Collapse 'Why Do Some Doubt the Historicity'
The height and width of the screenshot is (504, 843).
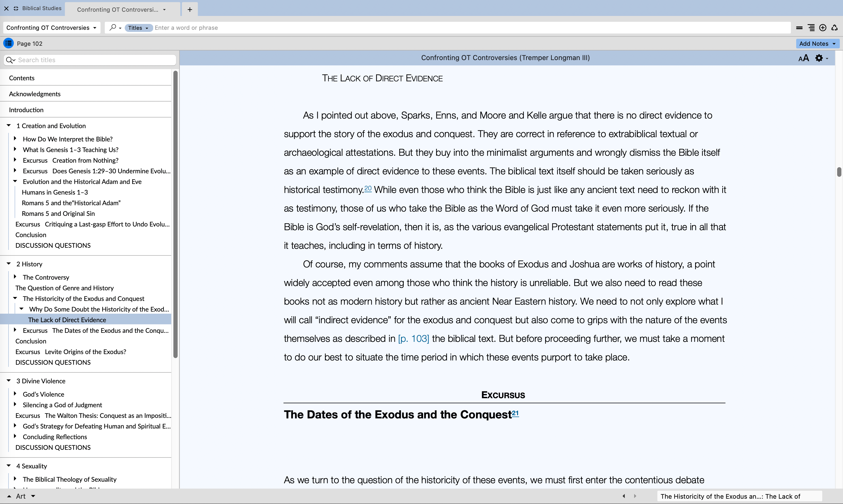pos(21,309)
